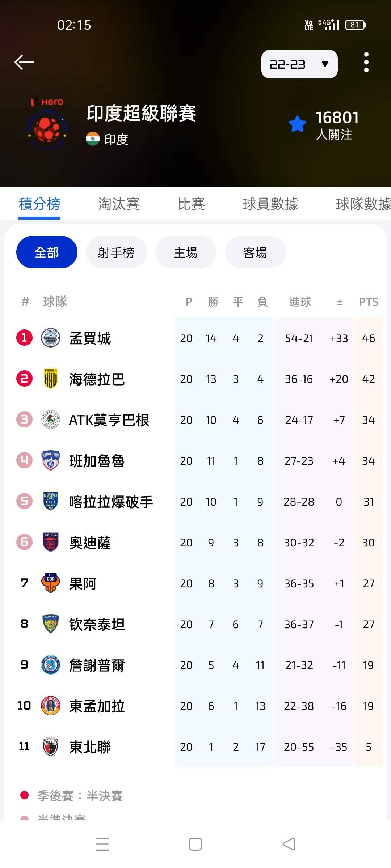Tap the blue follow star icon

[298, 124]
